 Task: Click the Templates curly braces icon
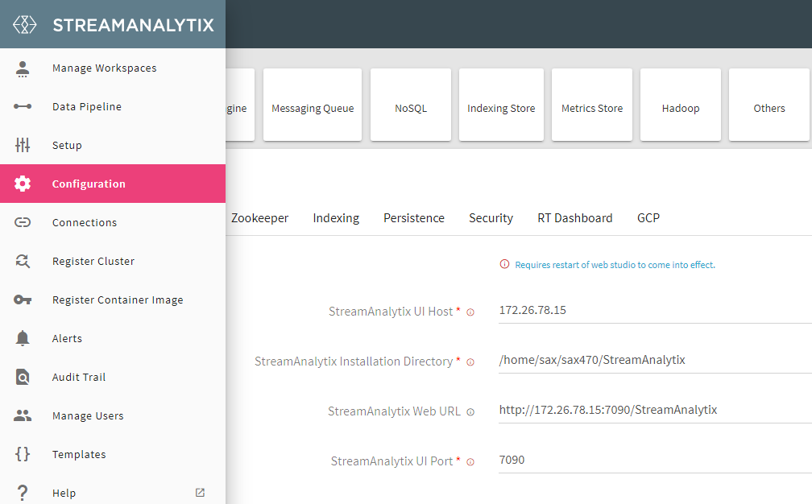(23, 454)
